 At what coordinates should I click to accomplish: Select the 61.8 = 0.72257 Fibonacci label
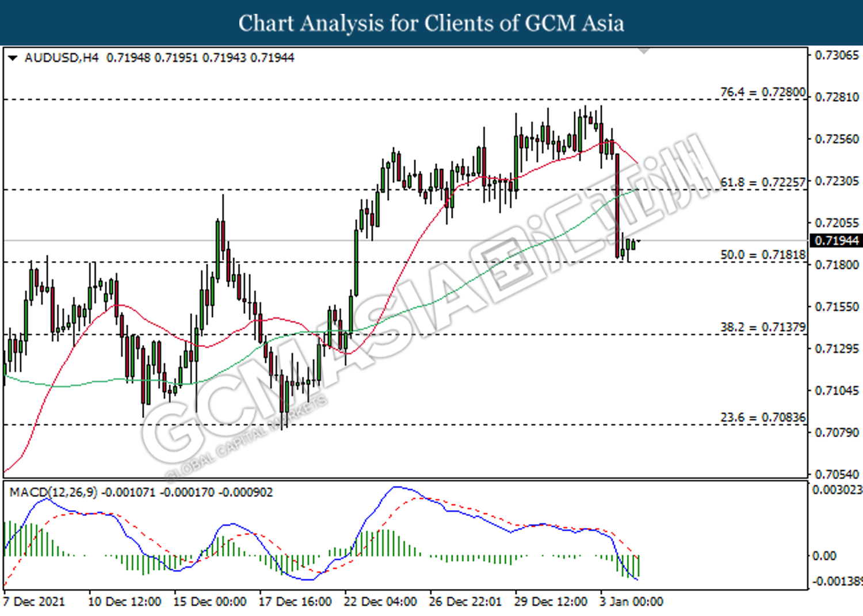click(x=763, y=182)
